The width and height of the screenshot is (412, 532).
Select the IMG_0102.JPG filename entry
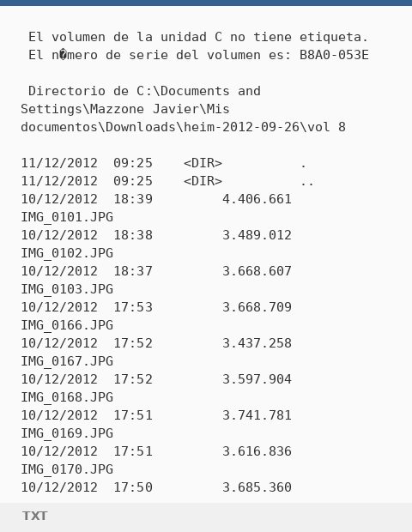pyautogui.click(x=67, y=253)
